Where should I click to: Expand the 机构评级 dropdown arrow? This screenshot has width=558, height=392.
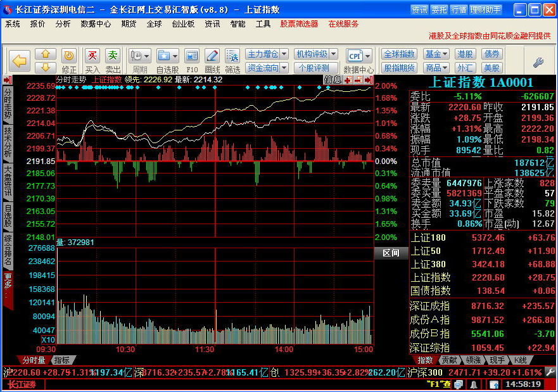click(333, 54)
